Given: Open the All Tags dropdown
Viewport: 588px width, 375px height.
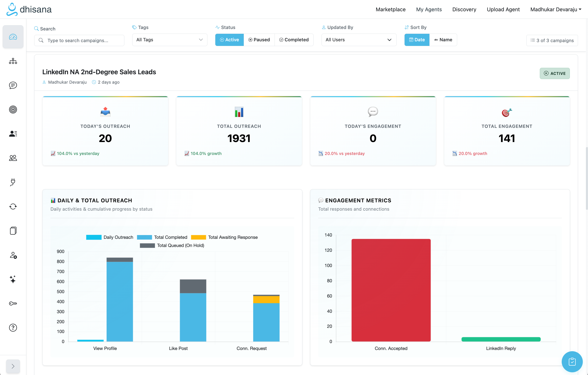Looking at the screenshot, I should coord(169,40).
